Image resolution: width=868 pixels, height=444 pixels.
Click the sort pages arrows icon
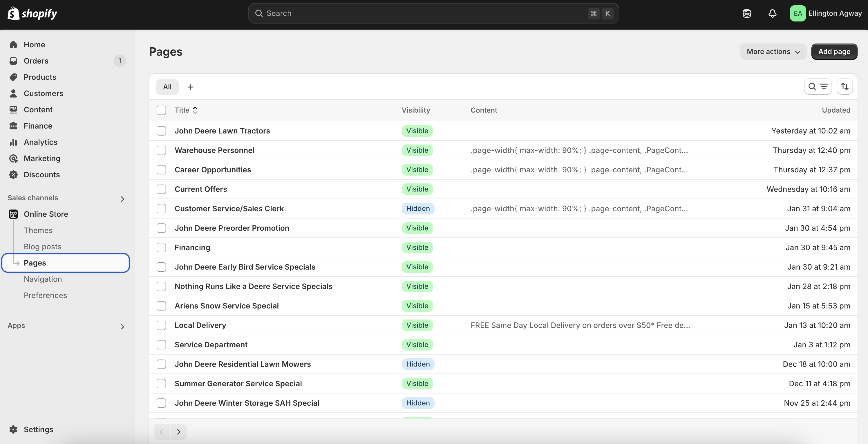click(845, 87)
